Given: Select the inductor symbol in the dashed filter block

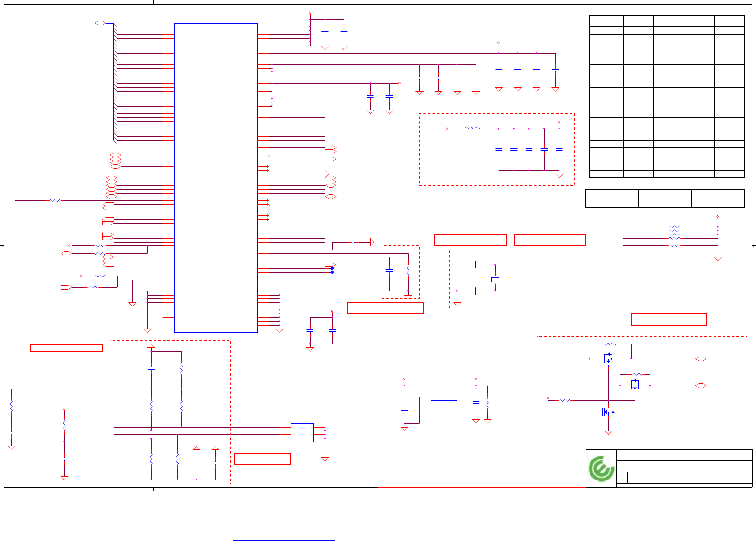Looking at the screenshot, I should pyautogui.click(x=472, y=128).
